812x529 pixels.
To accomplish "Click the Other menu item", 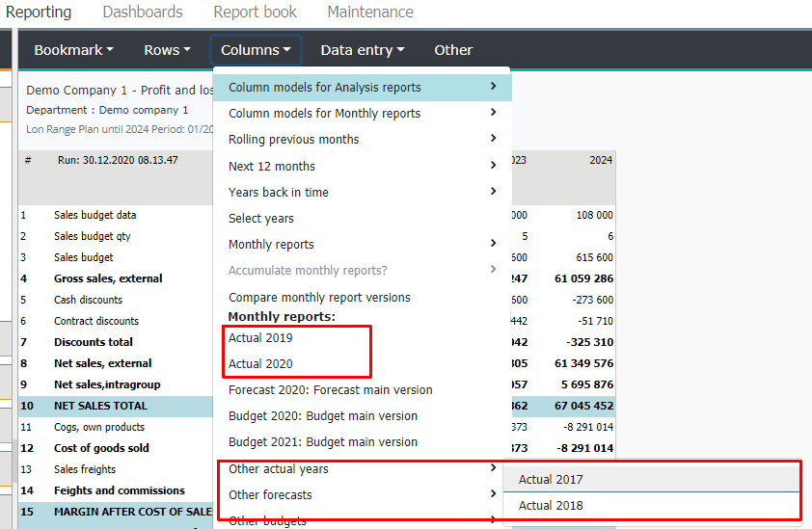I will pyautogui.click(x=453, y=50).
